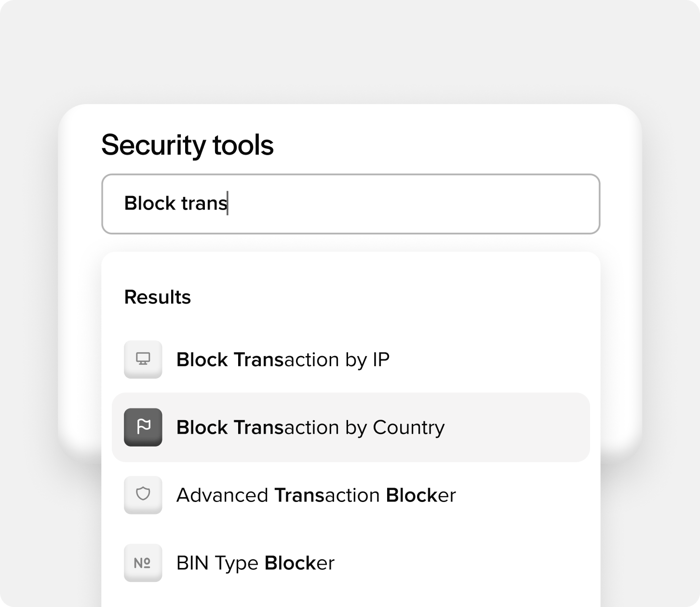Screen dimensions: 700x607
Task: Select Block Transaction by Country
Action: [x=310, y=427]
